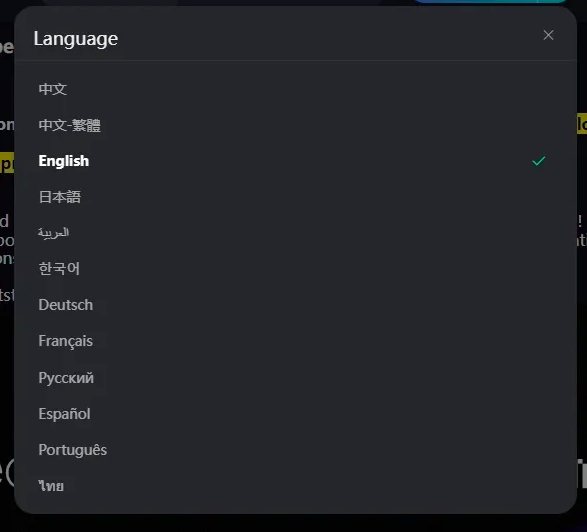Choose Русский language option

66,377
